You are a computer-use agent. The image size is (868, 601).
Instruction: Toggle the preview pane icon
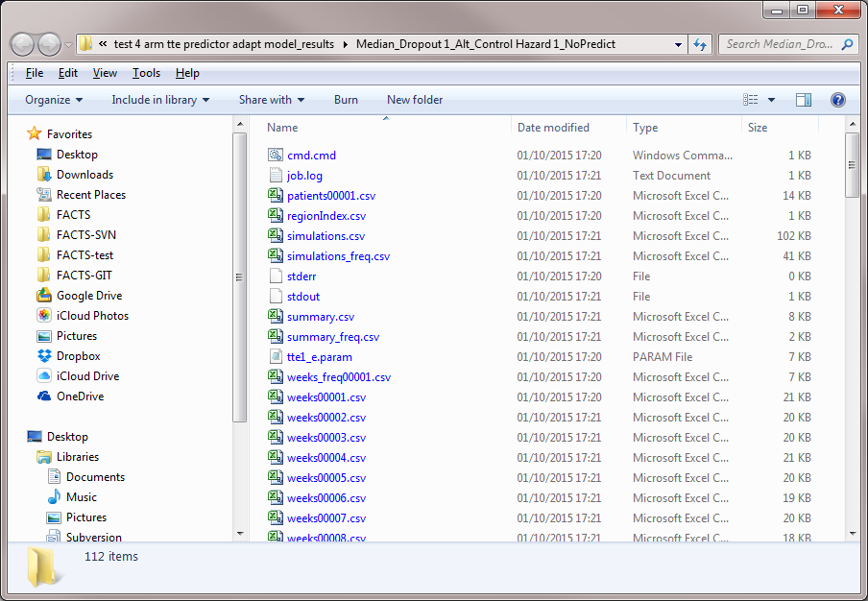[804, 100]
